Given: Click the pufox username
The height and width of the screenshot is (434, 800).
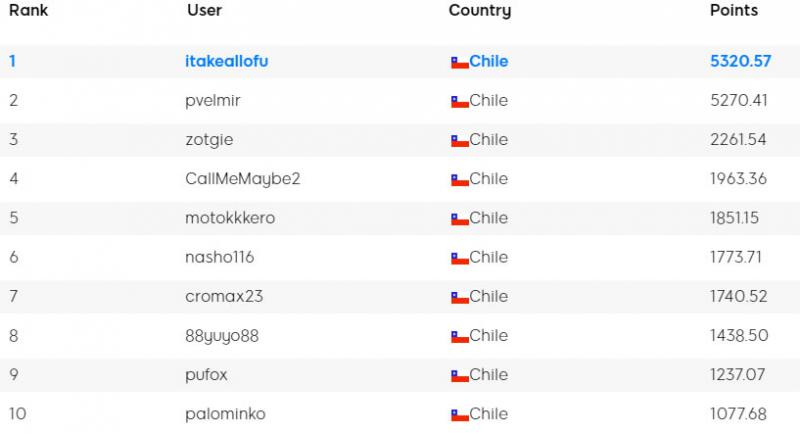Looking at the screenshot, I should 206,375.
